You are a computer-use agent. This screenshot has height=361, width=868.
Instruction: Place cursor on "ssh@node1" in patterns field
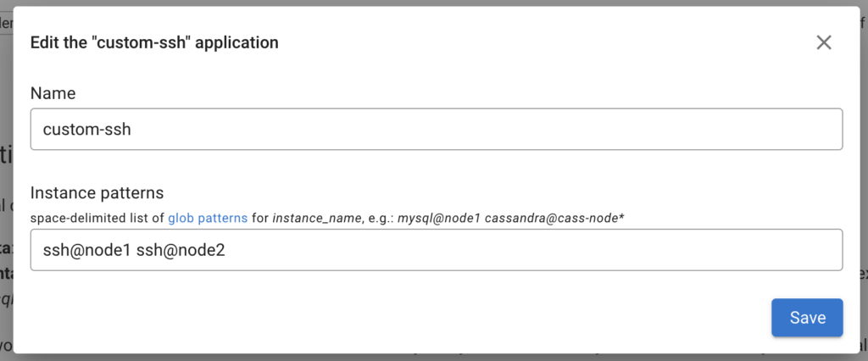(86, 250)
